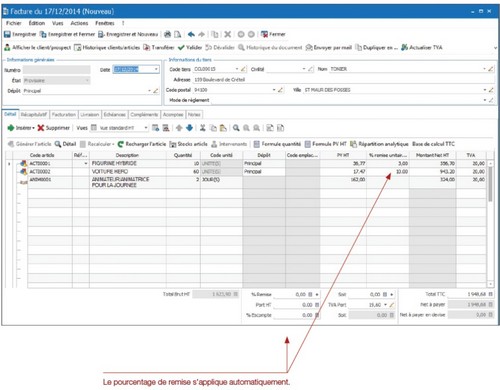Screen dimensions: 500x390
Task: Switch to the Compléments tab
Action: click(144, 115)
